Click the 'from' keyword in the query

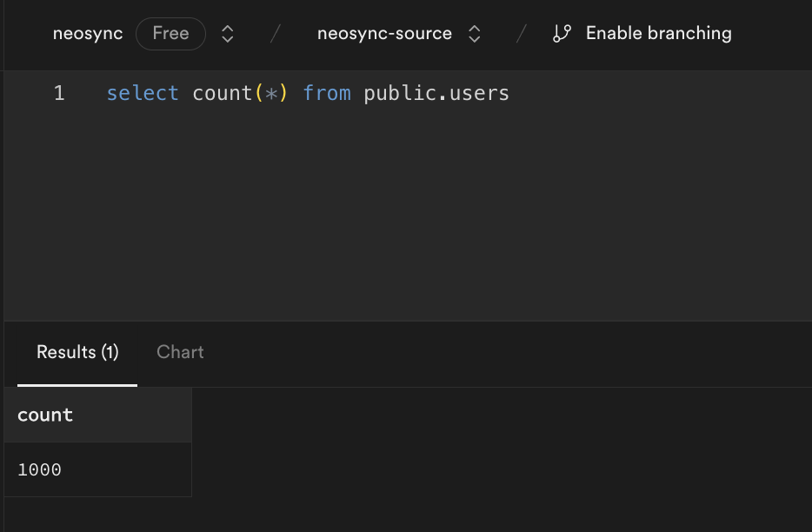tap(327, 93)
